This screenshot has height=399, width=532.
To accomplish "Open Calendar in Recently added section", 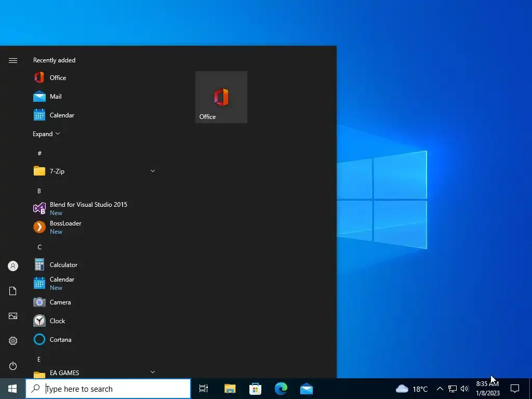I will (x=95, y=115).
